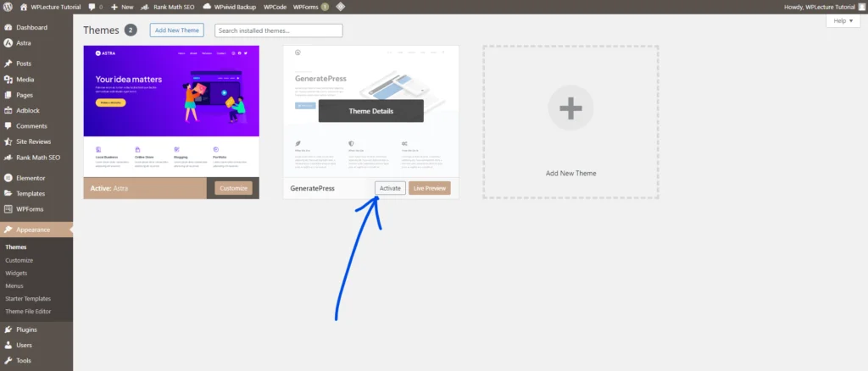The height and width of the screenshot is (371, 868).
Task: Click the Posts pushpin icon
Action: (x=8, y=64)
